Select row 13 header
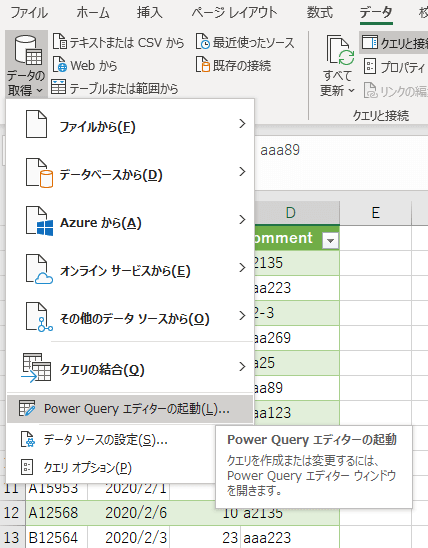Image resolution: width=428 pixels, height=548 pixels. pyautogui.click(x=12, y=537)
